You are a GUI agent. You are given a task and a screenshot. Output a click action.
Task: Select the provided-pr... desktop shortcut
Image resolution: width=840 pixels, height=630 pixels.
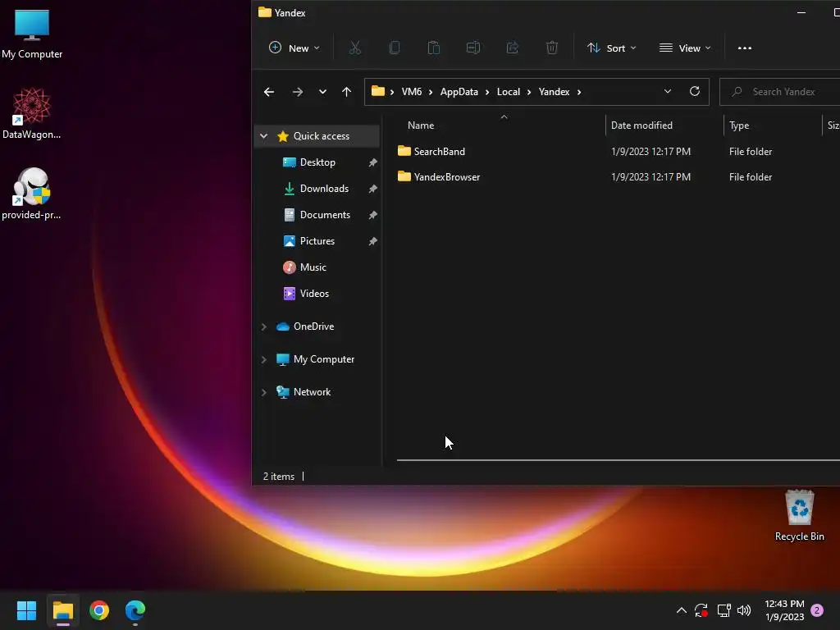click(x=32, y=194)
